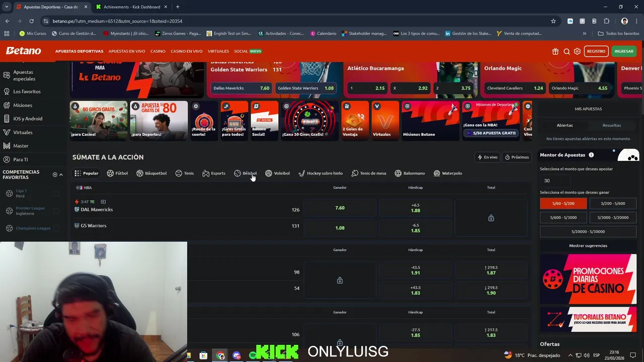The height and width of the screenshot is (362, 644).
Task: Select the Fútbol sport filter
Action: point(117,173)
